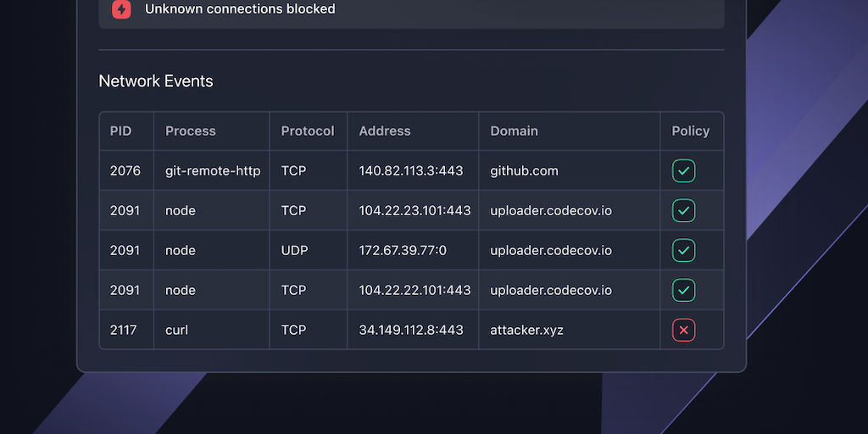Click the Process column header
Image resolution: width=868 pixels, height=434 pixels.
(191, 131)
